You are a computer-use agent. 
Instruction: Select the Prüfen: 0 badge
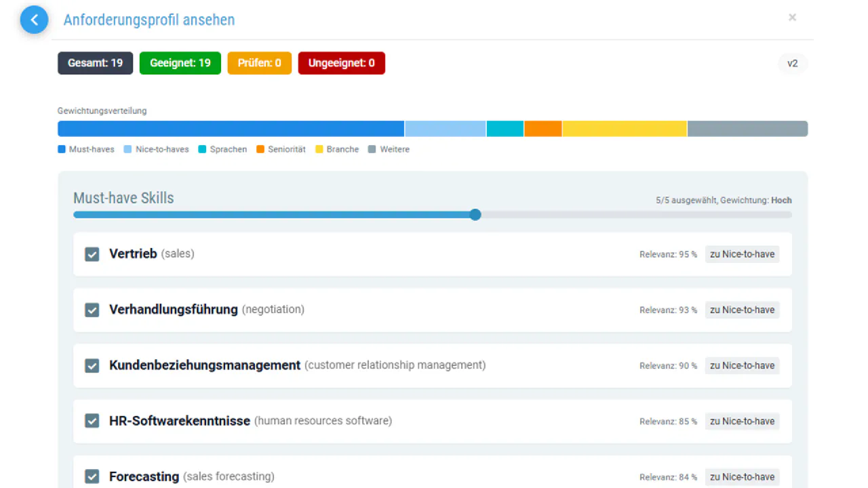point(260,63)
